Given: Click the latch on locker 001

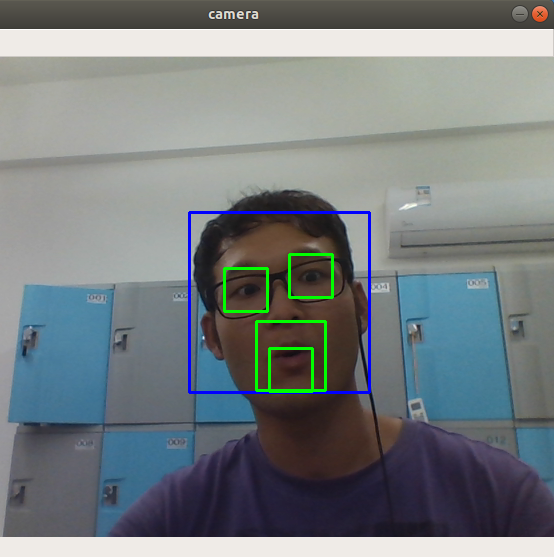Looking at the screenshot, I should (x=29, y=340).
